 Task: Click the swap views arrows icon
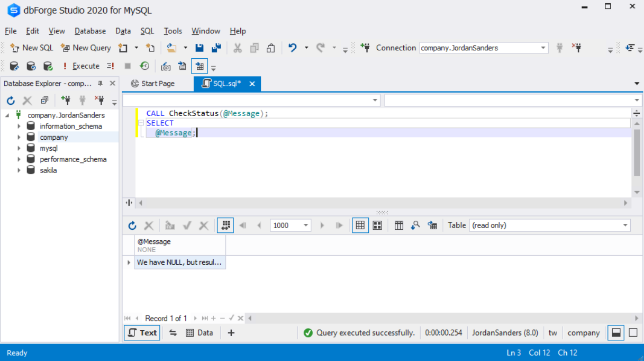[173, 332]
